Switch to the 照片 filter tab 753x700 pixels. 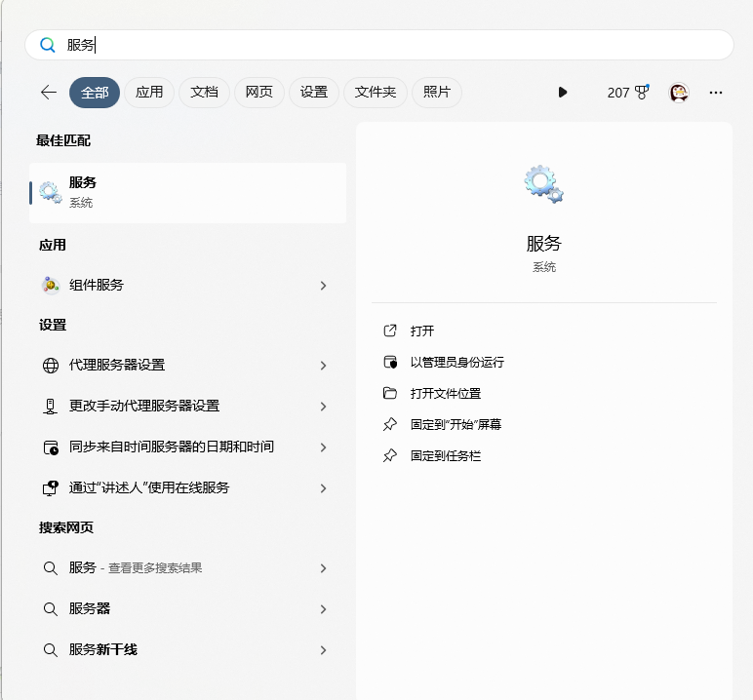(x=437, y=93)
